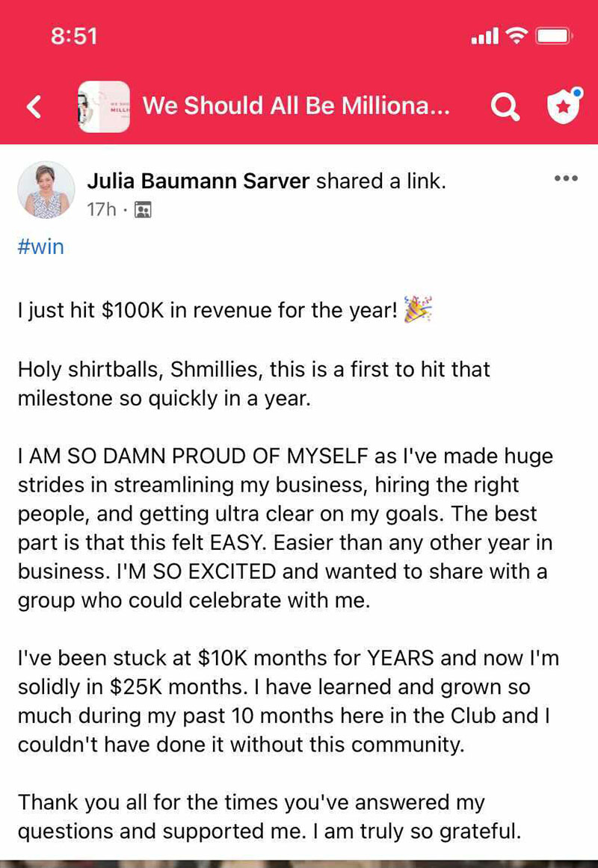Viewport: 598px width, 868px height.
Task: Open group search with the magnifier icon
Action: coord(505,107)
